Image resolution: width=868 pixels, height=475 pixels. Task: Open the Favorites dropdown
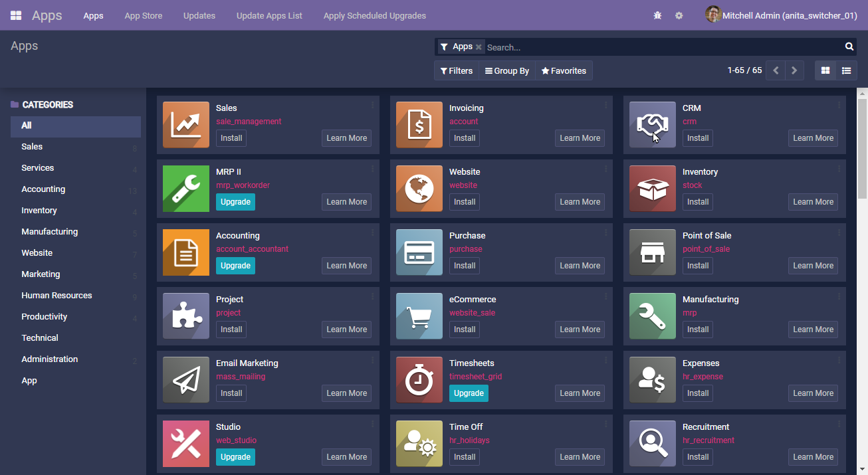[564, 70]
